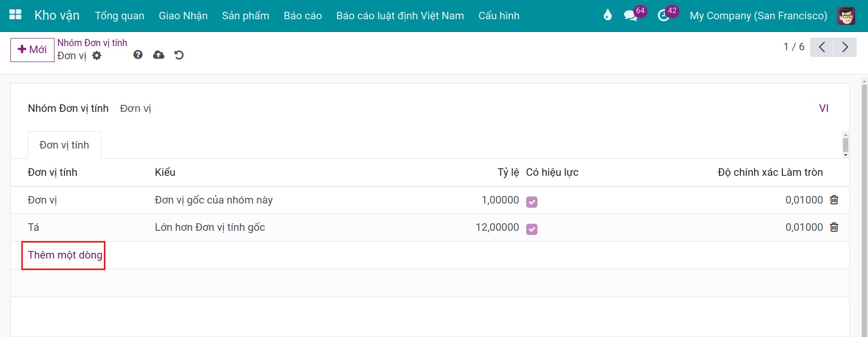Toggle Có hiệu lực for Tá row

[x=532, y=229]
